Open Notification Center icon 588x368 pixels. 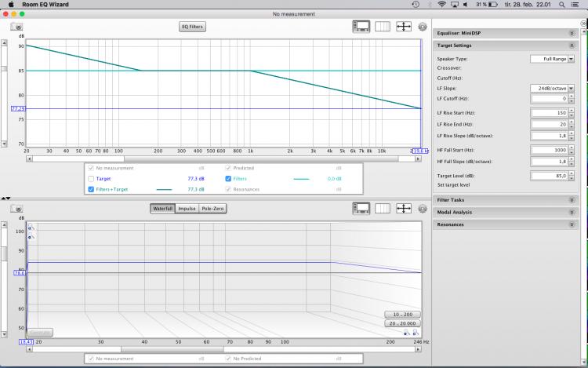point(575,5)
